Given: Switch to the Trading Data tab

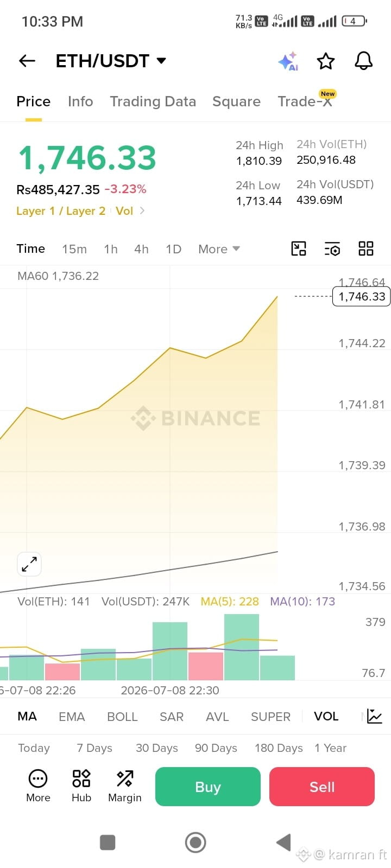Looking at the screenshot, I should [x=153, y=101].
